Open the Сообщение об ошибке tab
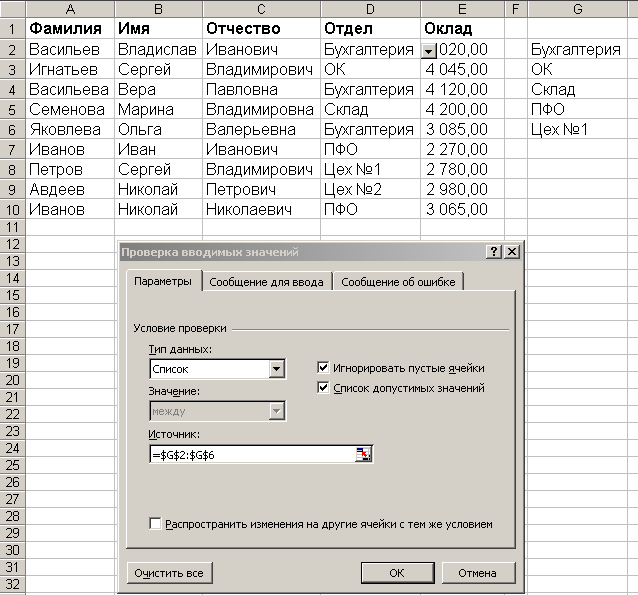The image size is (638, 595). click(x=398, y=282)
